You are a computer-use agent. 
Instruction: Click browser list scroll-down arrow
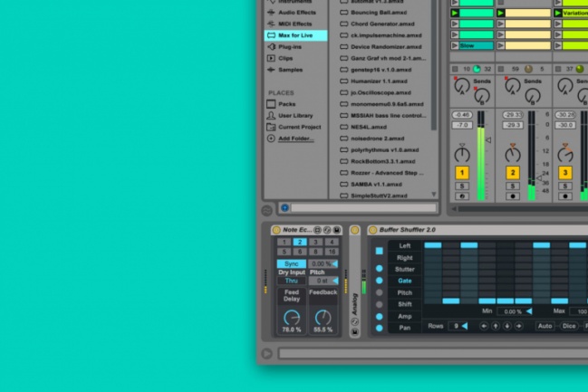(434, 194)
